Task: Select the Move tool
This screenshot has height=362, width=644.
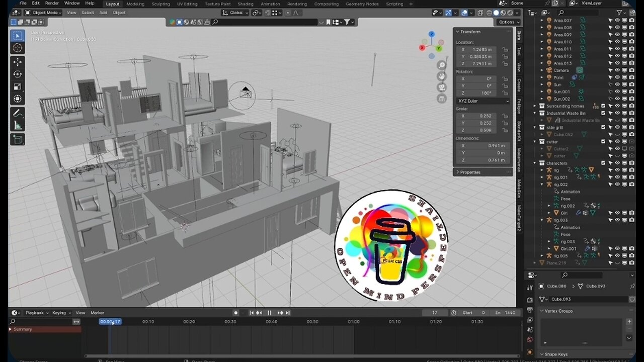Action: 18,62
